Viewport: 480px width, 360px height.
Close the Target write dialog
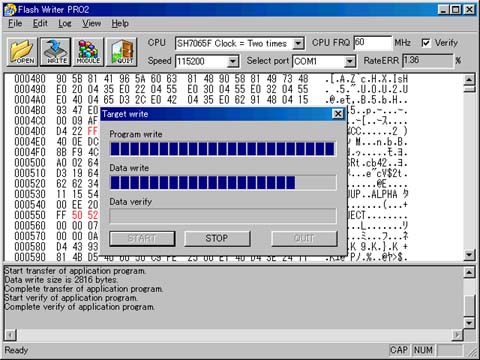(338, 114)
